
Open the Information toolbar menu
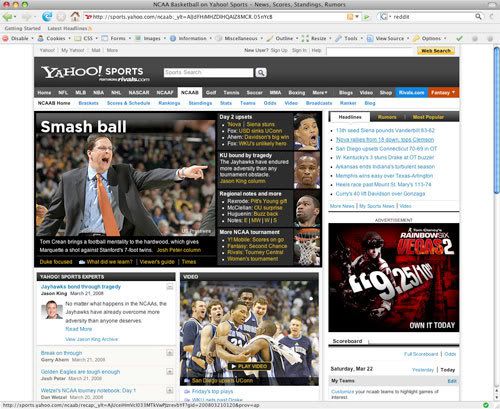click(191, 38)
